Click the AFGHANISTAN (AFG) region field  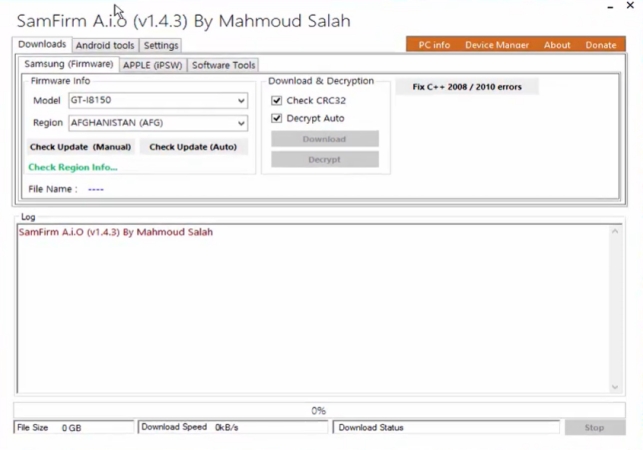click(158, 123)
